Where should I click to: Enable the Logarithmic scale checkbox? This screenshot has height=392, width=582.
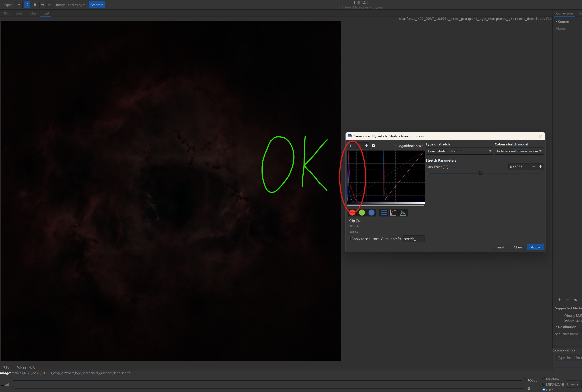tap(395, 146)
